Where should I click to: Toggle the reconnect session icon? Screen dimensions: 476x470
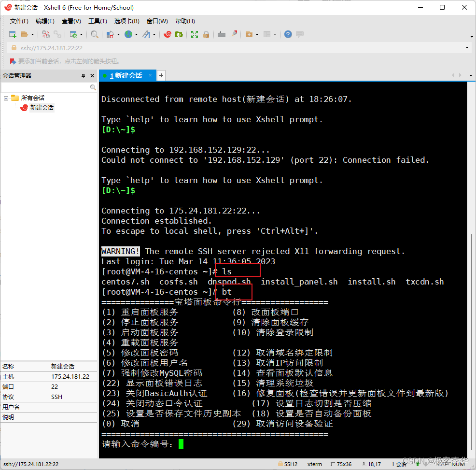pos(57,34)
